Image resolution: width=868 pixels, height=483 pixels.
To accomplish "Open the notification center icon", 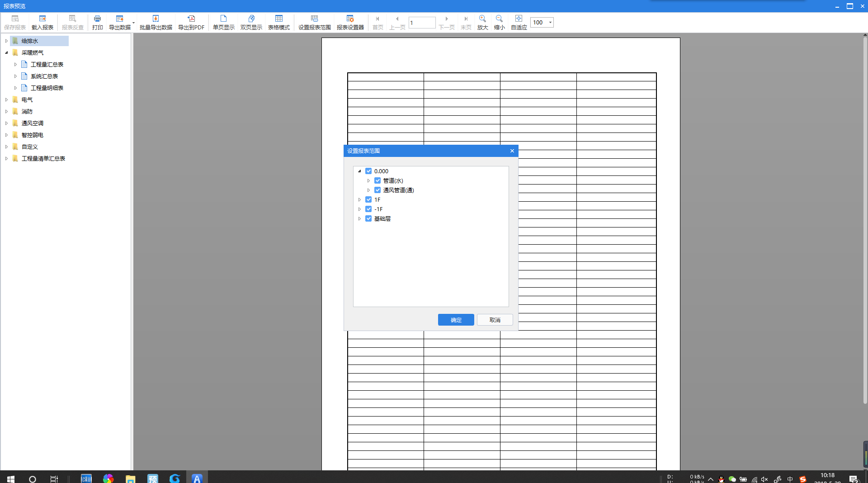I will click(x=854, y=478).
